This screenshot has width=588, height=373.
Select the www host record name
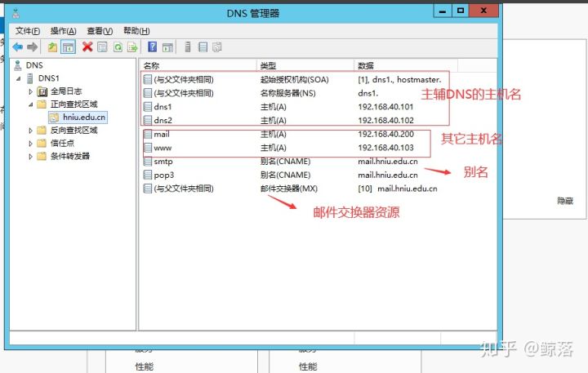click(x=163, y=148)
